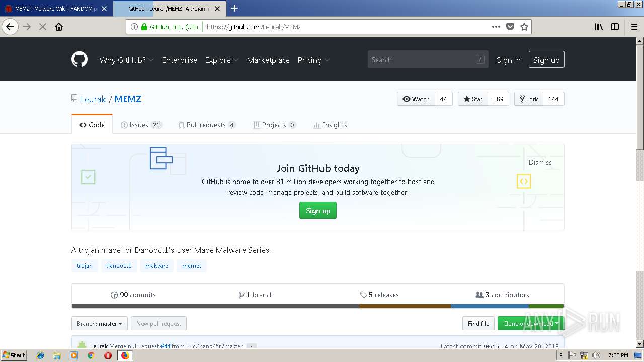Image resolution: width=644 pixels, height=362 pixels.
Task: Switch to the Code tab
Action: coord(92,125)
